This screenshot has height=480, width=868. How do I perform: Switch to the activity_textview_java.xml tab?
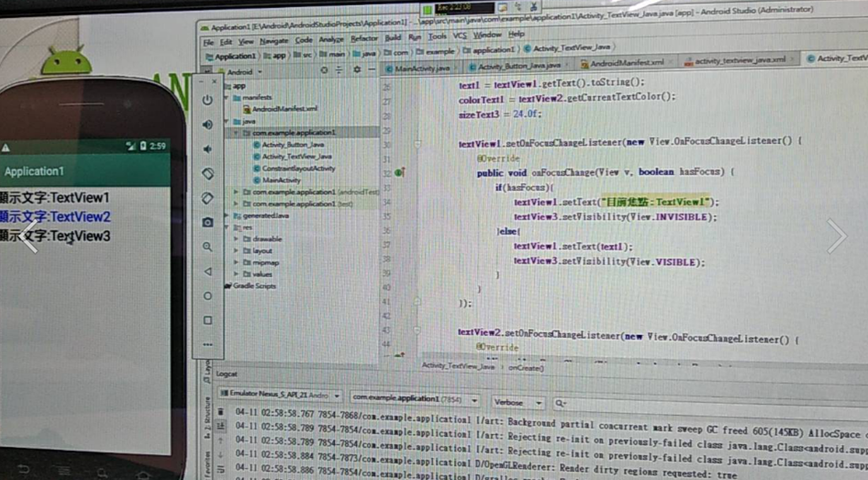pyautogui.click(x=739, y=60)
